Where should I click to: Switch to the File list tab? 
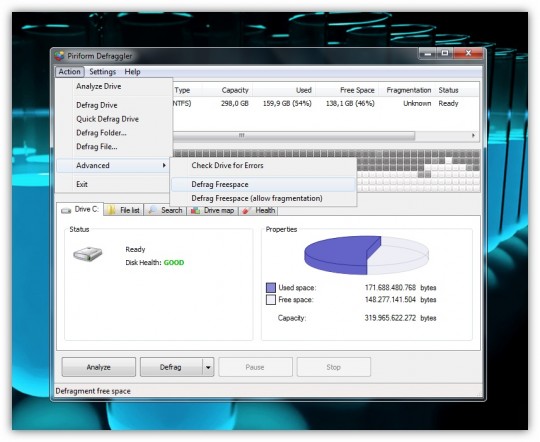click(123, 210)
